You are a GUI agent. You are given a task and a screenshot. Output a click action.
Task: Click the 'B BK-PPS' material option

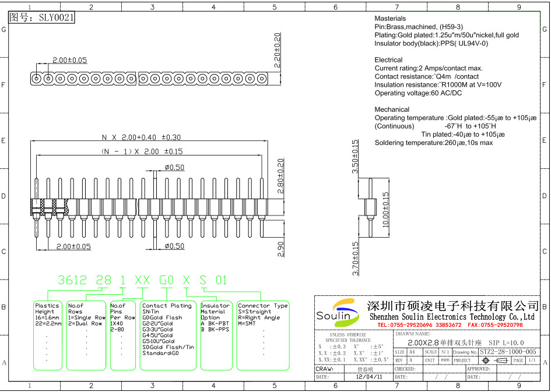tap(215, 330)
